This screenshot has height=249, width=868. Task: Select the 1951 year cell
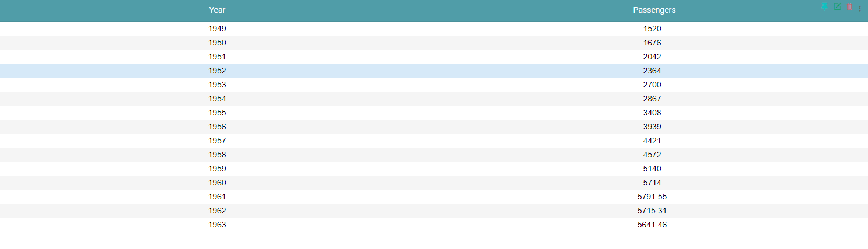click(217, 57)
